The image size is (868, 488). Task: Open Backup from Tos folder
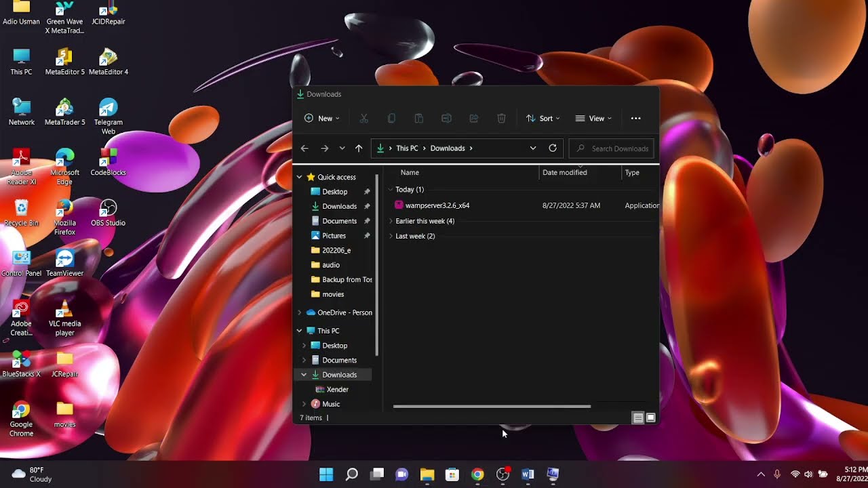pos(347,279)
